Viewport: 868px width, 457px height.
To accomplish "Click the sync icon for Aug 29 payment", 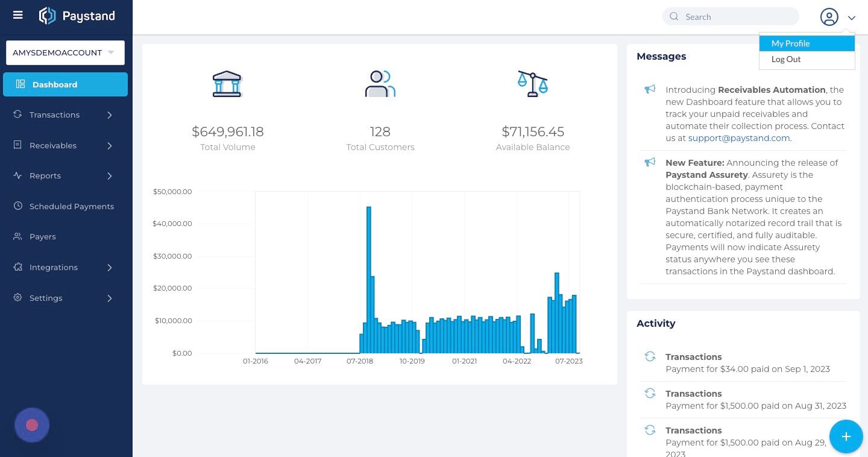I will (650, 430).
